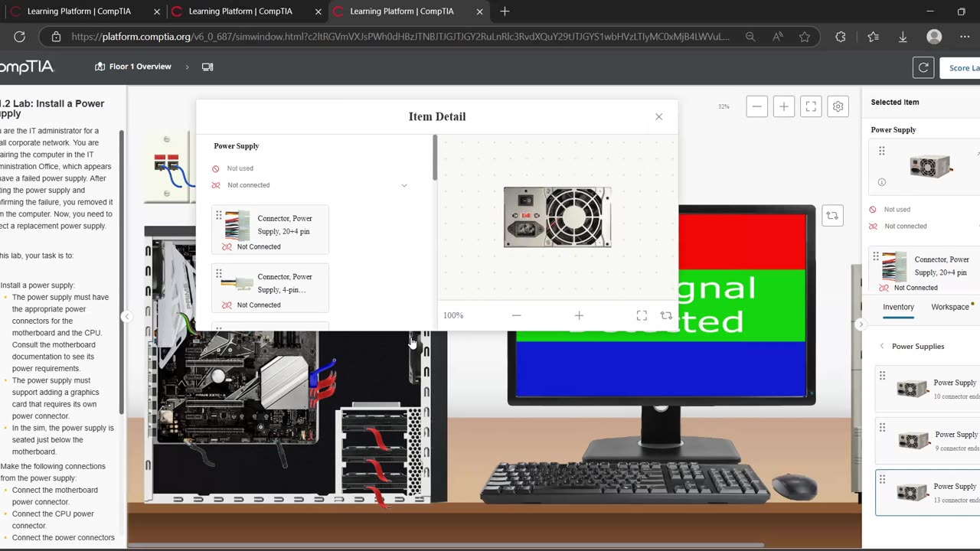Add page to favorites star

click(x=805, y=37)
